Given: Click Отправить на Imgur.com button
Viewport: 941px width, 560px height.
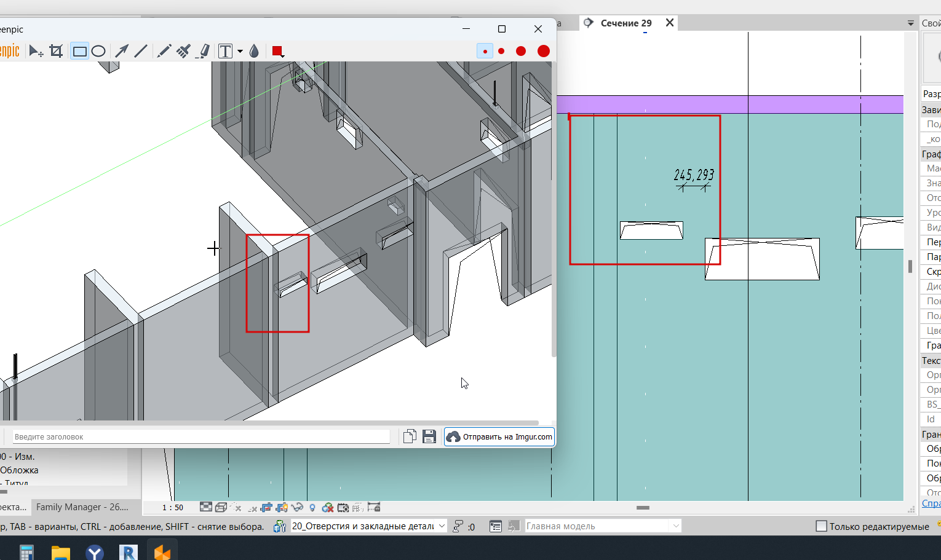Looking at the screenshot, I should click(499, 436).
